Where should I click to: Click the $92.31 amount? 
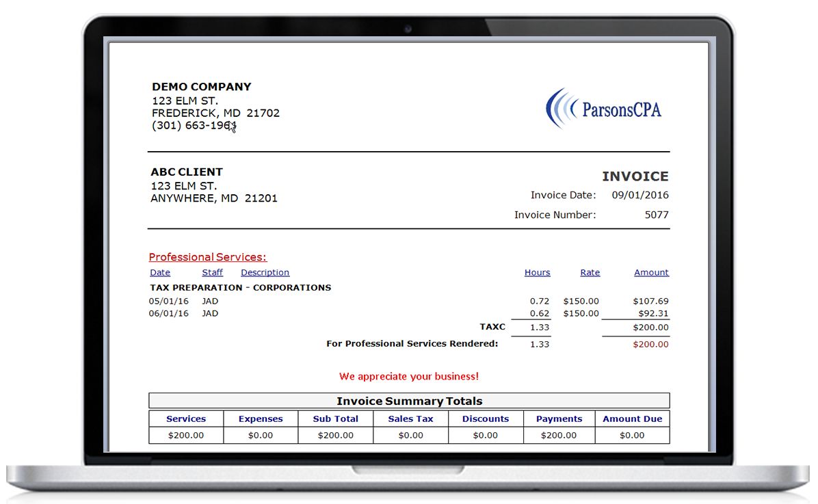(x=653, y=314)
